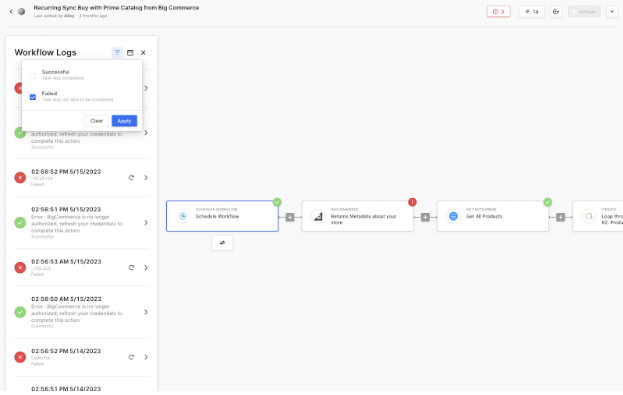The height and width of the screenshot is (395, 623).
Task: Select the Get All Products node
Action: pos(493,216)
